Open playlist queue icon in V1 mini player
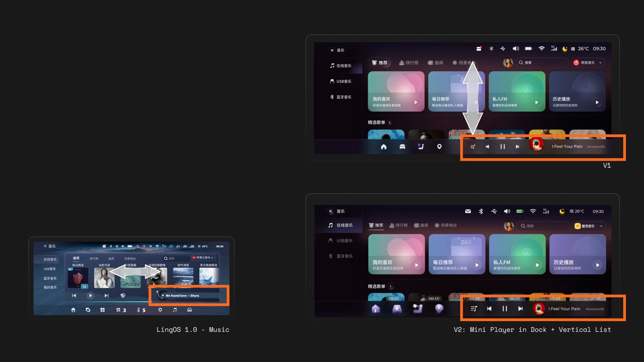Image resolution: width=644 pixels, height=362 pixels. (473, 147)
